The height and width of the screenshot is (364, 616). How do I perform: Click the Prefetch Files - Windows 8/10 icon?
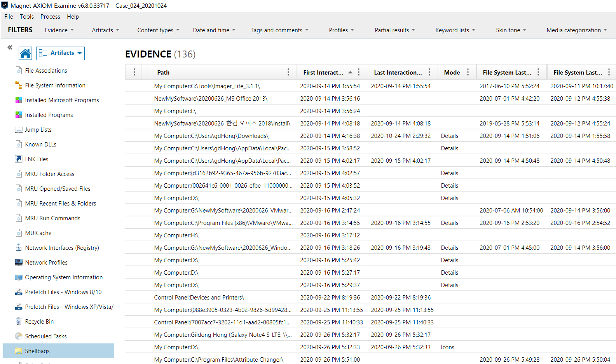(x=19, y=292)
